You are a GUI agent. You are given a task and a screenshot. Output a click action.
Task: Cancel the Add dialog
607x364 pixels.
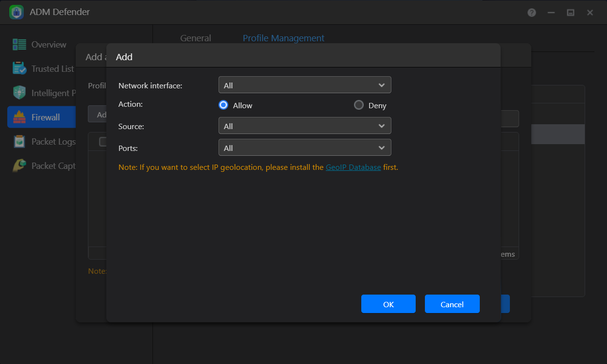click(452, 304)
